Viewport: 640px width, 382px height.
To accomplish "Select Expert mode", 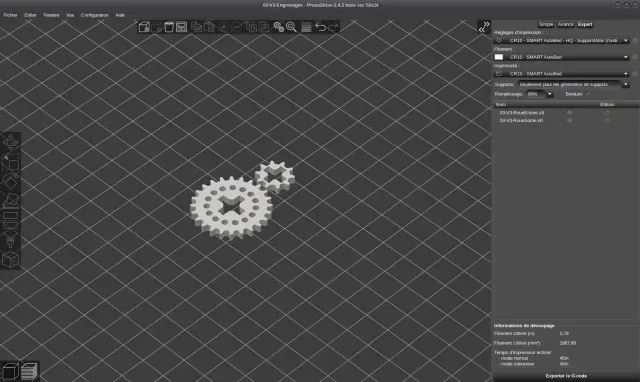I will point(585,24).
